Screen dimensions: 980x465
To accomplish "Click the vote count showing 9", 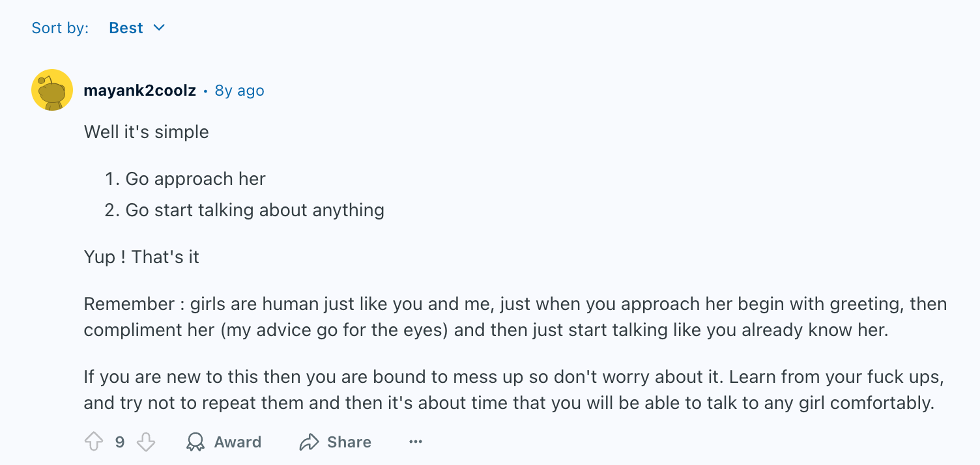I will [x=120, y=442].
